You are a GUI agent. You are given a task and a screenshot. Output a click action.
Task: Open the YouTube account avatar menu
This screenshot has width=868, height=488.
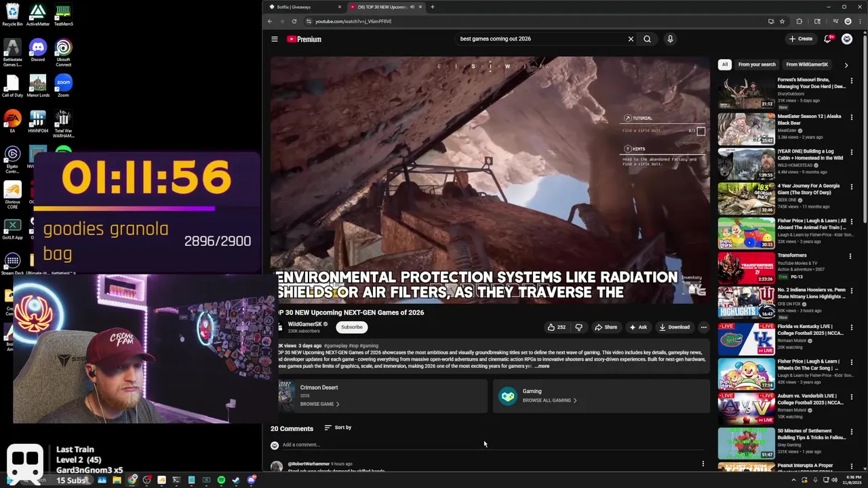pos(847,39)
